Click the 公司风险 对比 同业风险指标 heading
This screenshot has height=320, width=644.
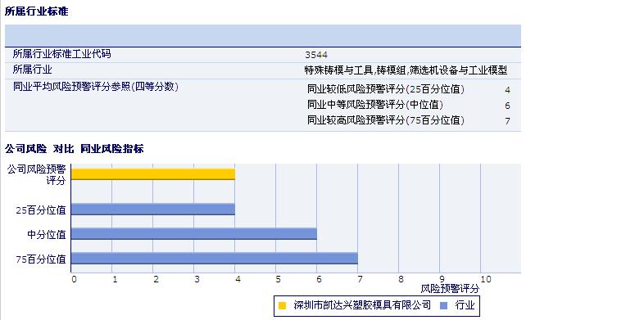click(75, 149)
